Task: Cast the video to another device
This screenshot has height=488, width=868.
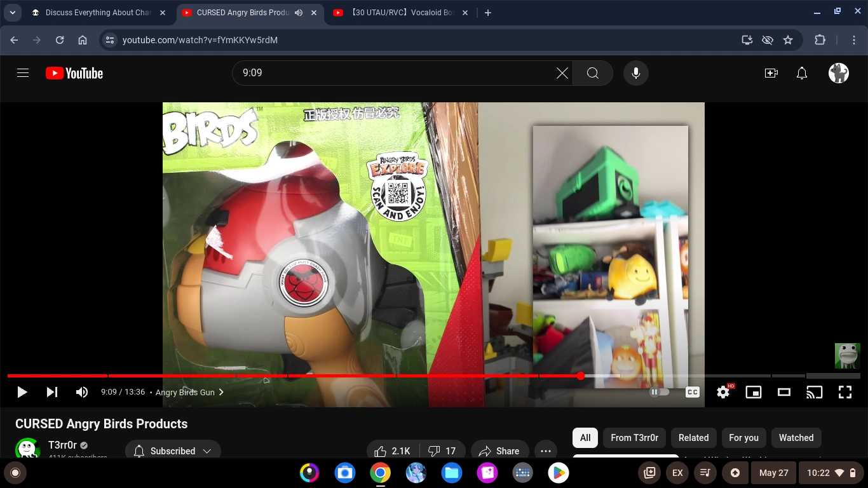Action: [x=814, y=392]
